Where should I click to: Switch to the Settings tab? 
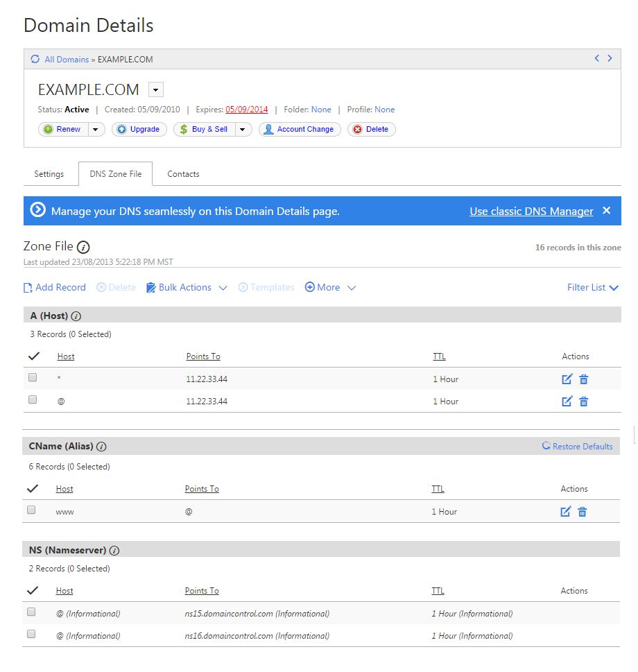(49, 174)
